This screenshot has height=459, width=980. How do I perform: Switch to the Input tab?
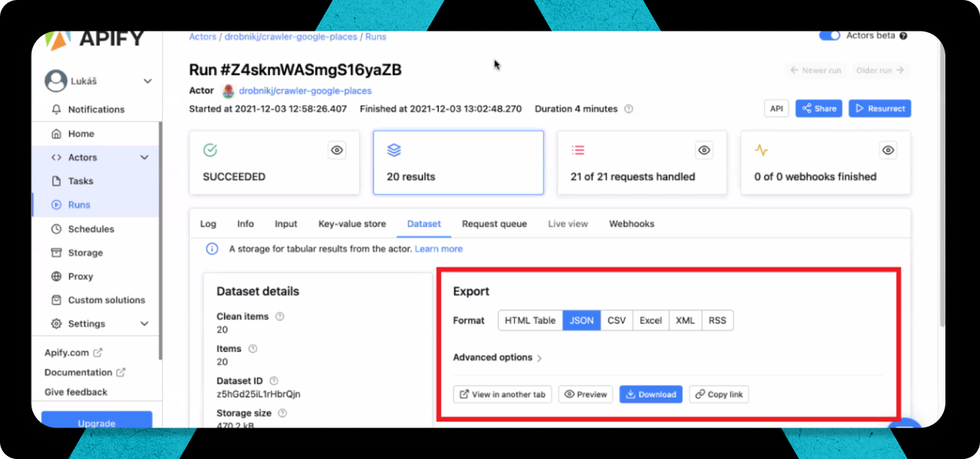point(286,224)
